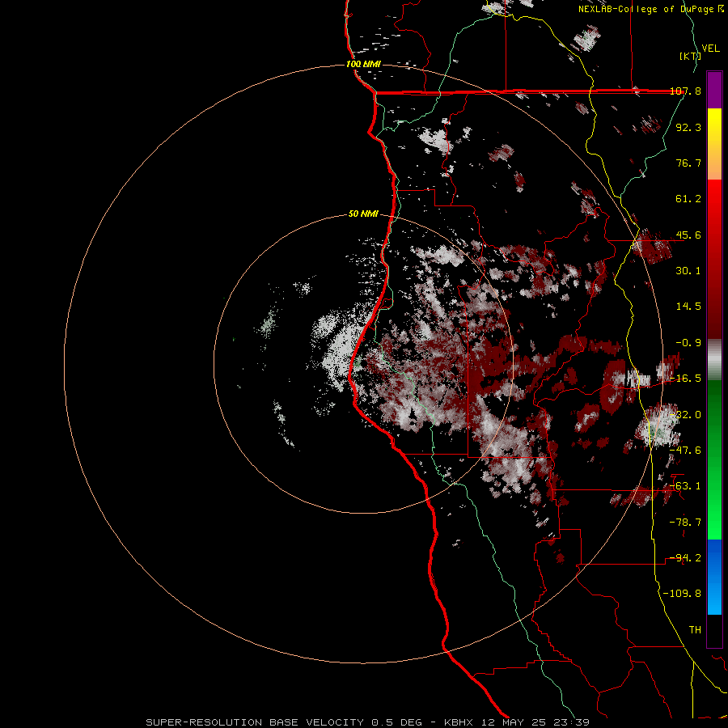Click "SUPER-RESOLUTION BASE VELOCITY" in the caption
The image size is (728, 728).
(255, 722)
